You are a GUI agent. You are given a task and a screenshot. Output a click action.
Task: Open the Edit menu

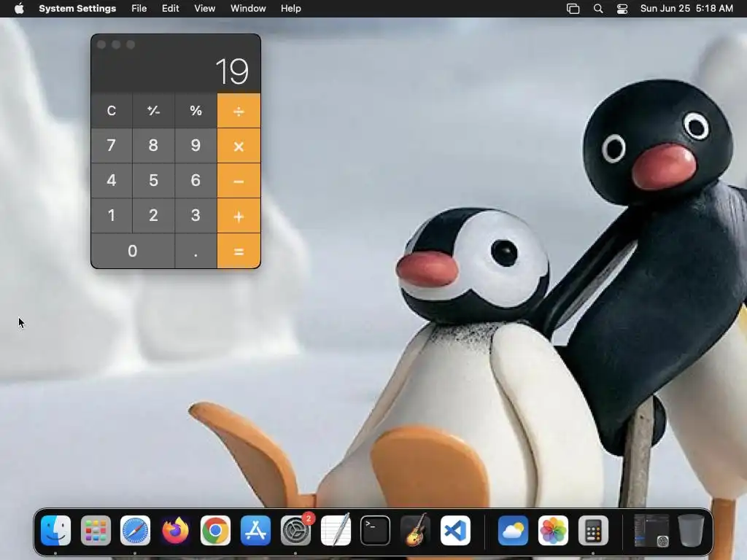click(171, 9)
